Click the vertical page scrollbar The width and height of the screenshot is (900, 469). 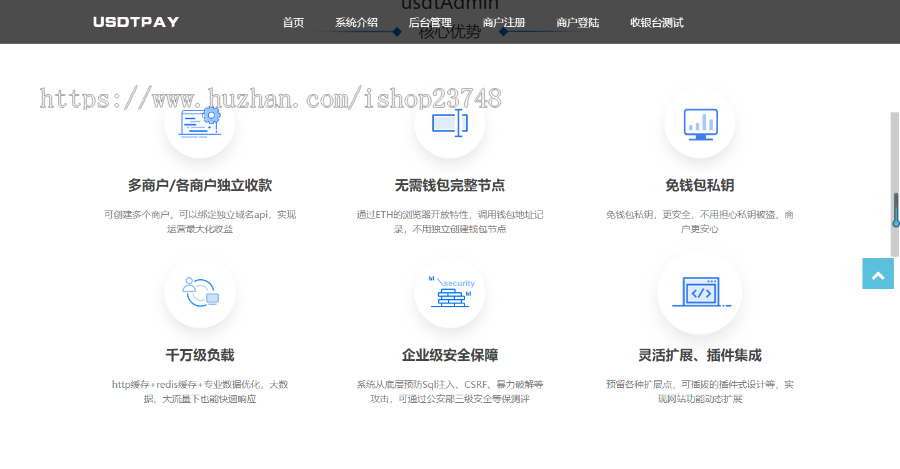tap(895, 184)
